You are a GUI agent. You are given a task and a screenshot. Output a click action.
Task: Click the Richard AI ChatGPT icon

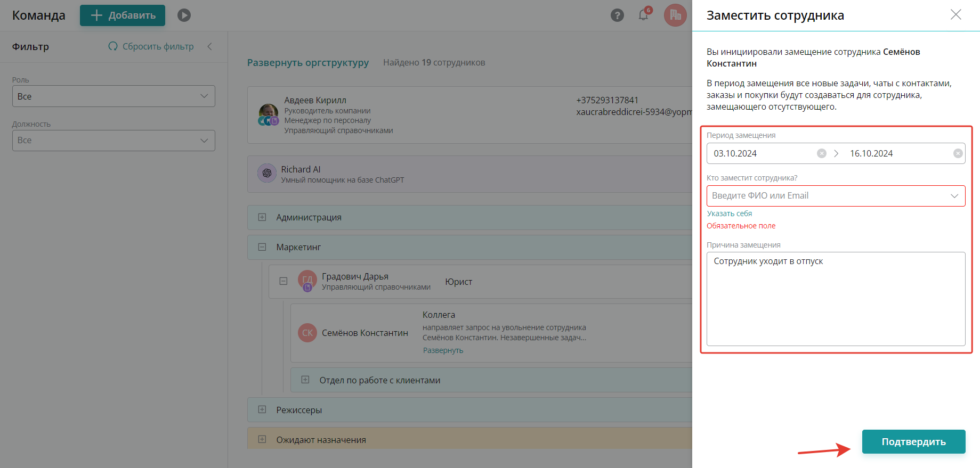(267, 173)
